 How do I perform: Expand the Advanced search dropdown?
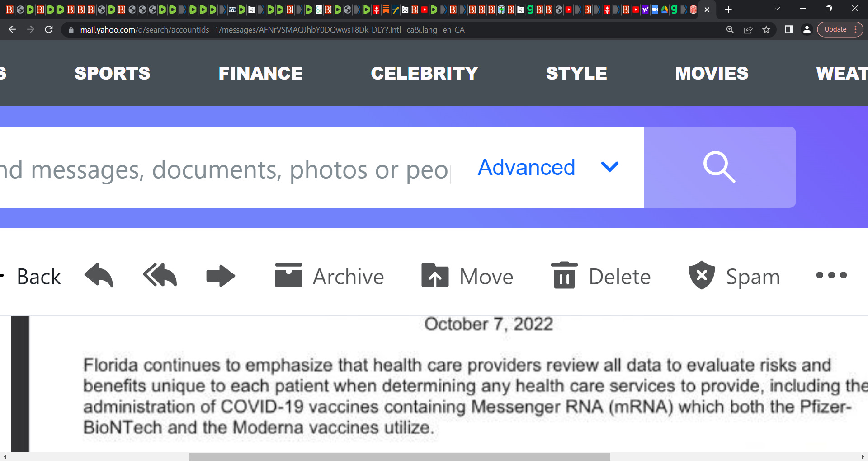pyautogui.click(x=548, y=167)
